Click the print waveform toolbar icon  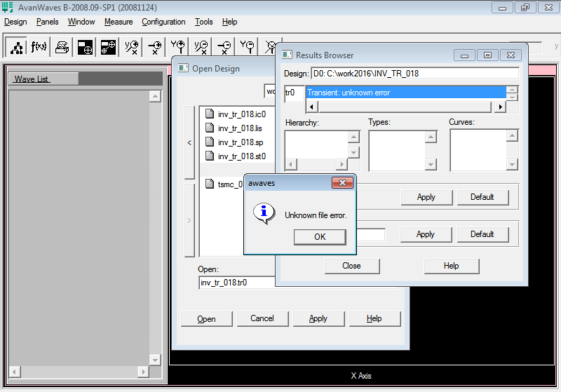(62, 47)
